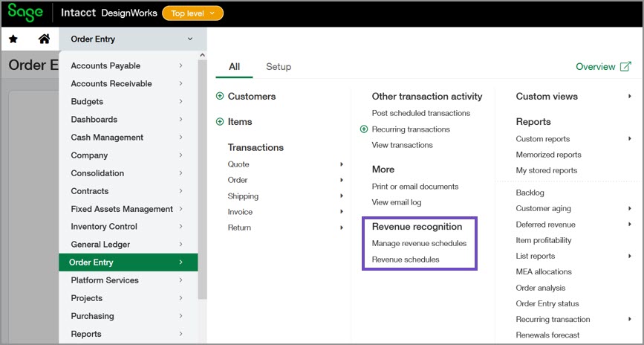Open Memorized reports
This screenshot has height=345, width=644.
(548, 155)
